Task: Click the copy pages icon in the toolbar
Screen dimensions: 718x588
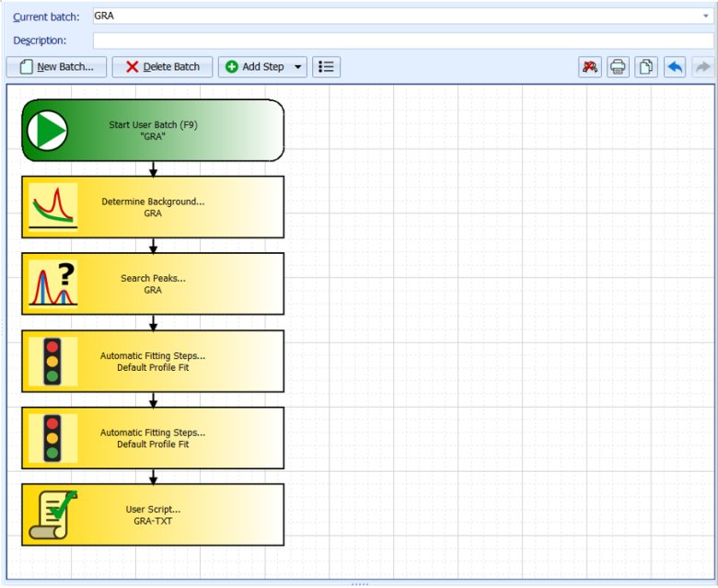Action: click(646, 67)
